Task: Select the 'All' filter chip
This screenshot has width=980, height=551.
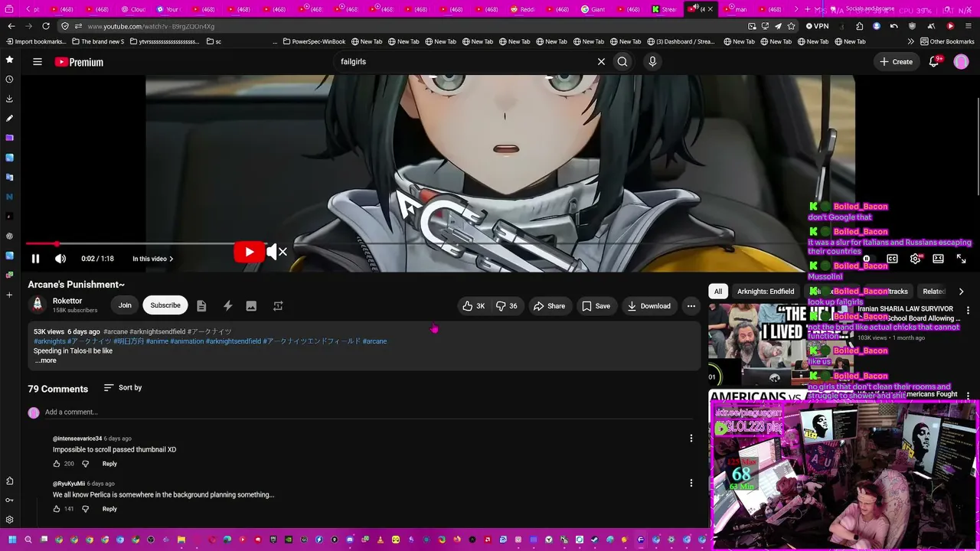Action: pos(718,292)
